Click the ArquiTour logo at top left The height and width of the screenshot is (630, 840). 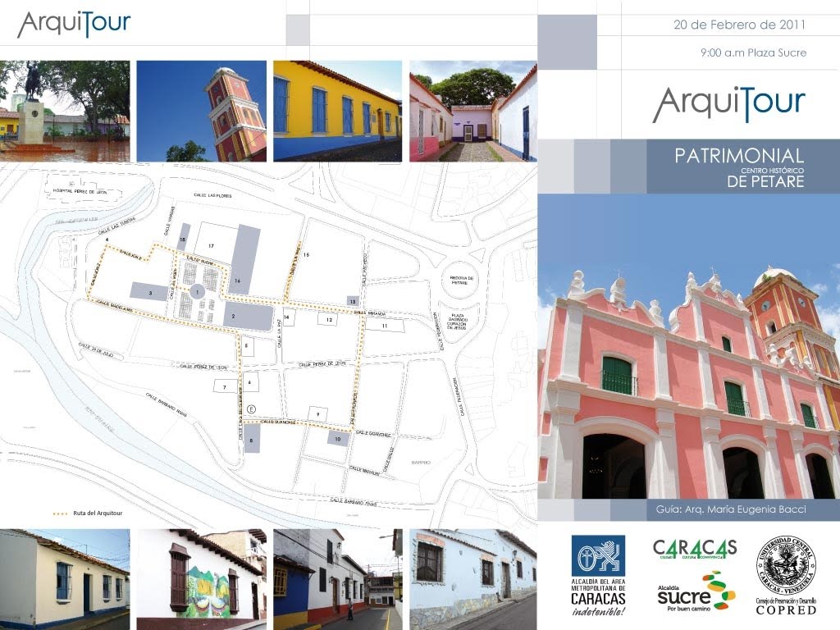[74, 24]
